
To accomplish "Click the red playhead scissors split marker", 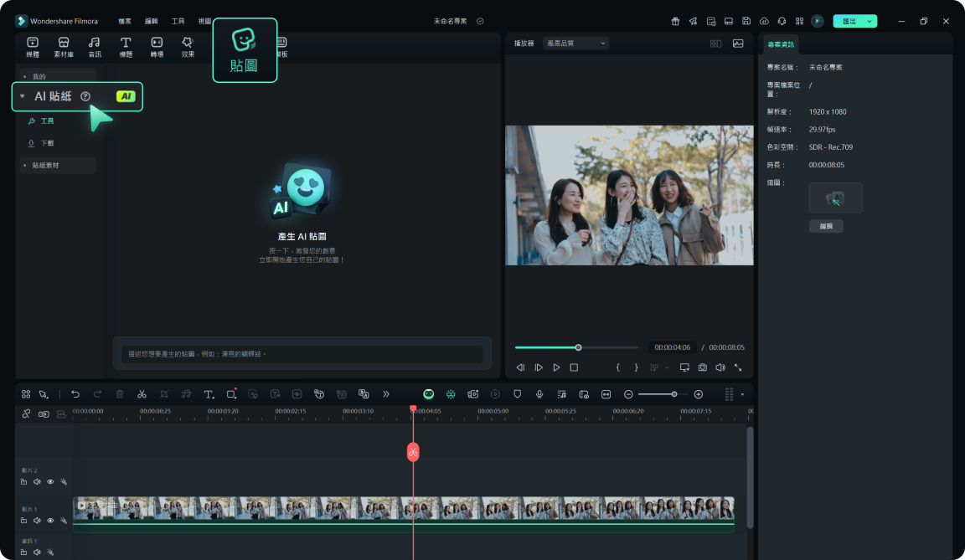I will [x=413, y=452].
